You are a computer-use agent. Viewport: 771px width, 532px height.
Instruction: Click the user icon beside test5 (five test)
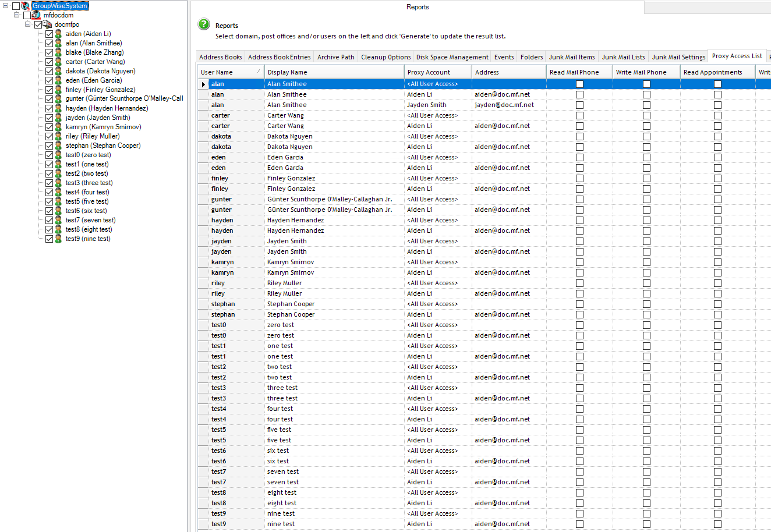pos(58,201)
